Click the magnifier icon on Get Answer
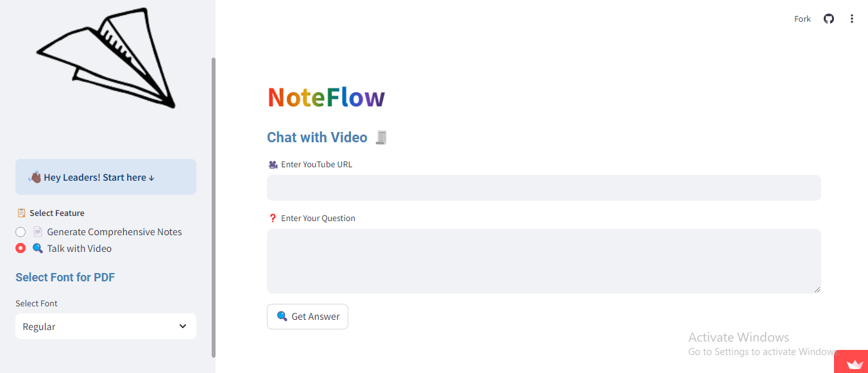 (282, 316)
